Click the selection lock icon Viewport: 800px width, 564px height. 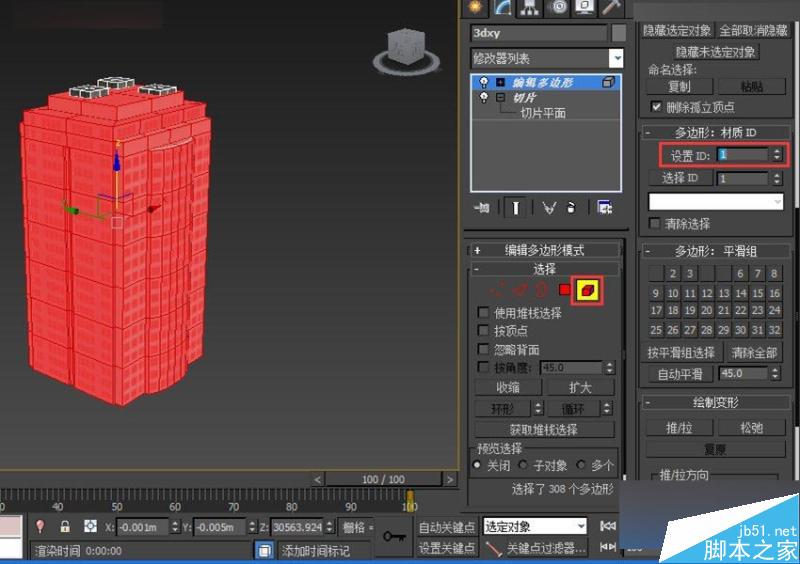(65, 526)
